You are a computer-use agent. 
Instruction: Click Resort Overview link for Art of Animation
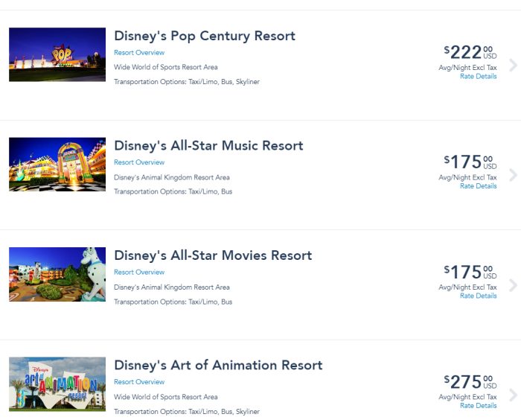point(139,382)
